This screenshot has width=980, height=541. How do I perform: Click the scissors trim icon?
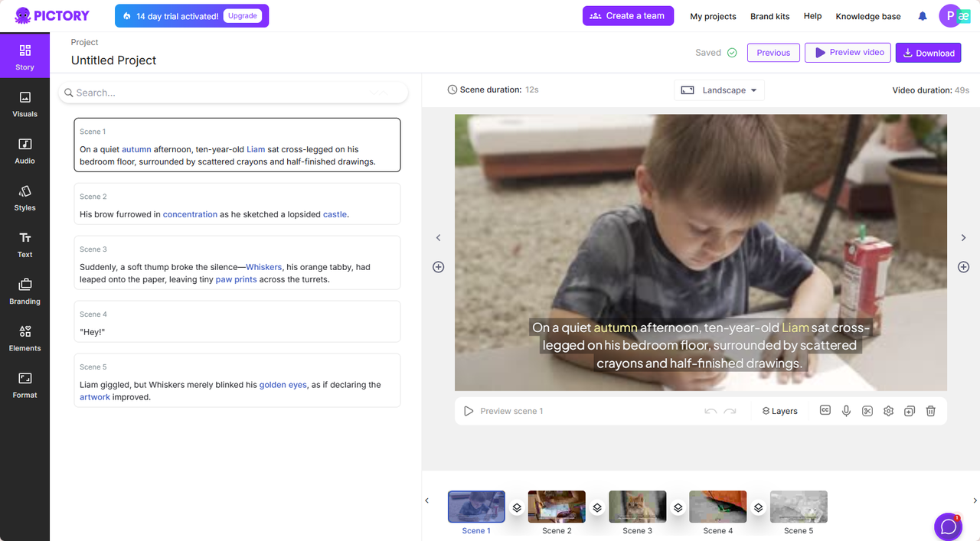coord(867,411)
